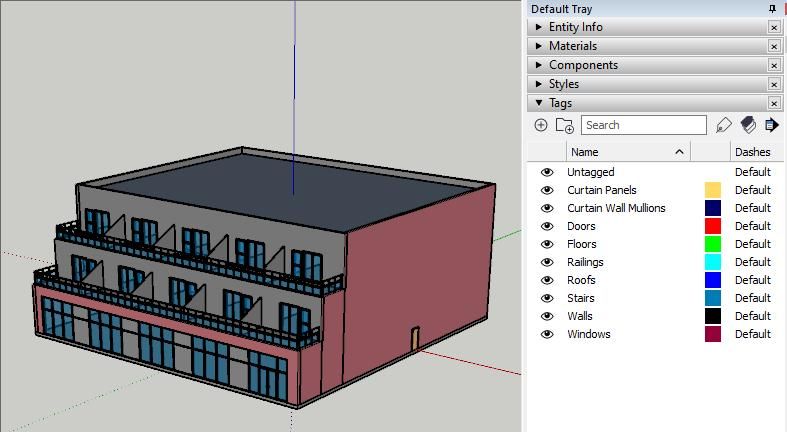The image size is (787, 432).
Task: Toggle visibility of Floors tag
Action: 547,244
